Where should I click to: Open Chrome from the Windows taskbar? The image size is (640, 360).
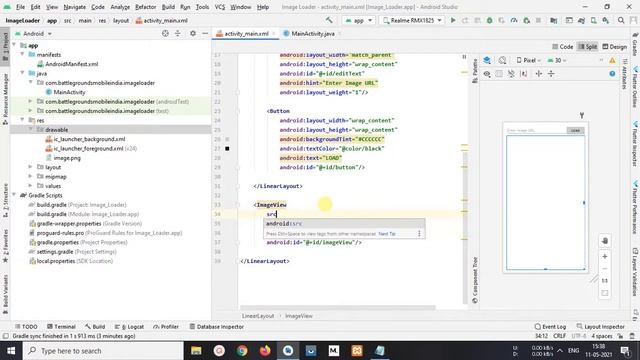coord(242,351)
